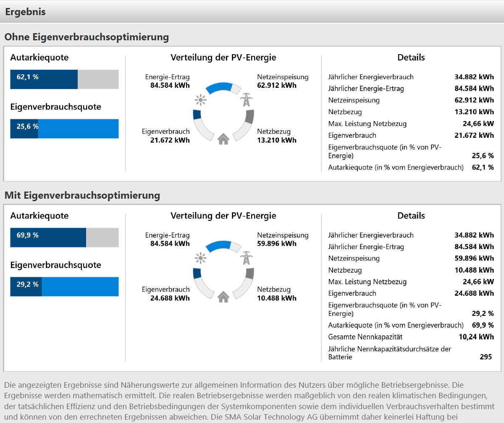The height and width of the screenshot is (423, 504).
Task: Click the Ohne Eigenverbrauchsoptimierung heading
Action: coord(87,37)
